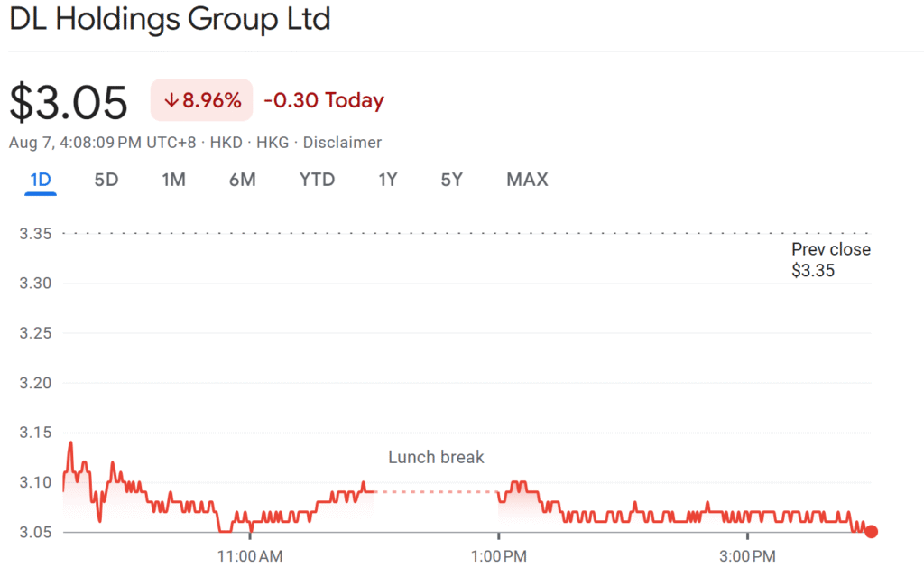
Task: Click the Prev close $3.35 label
Action: point(830,259)
